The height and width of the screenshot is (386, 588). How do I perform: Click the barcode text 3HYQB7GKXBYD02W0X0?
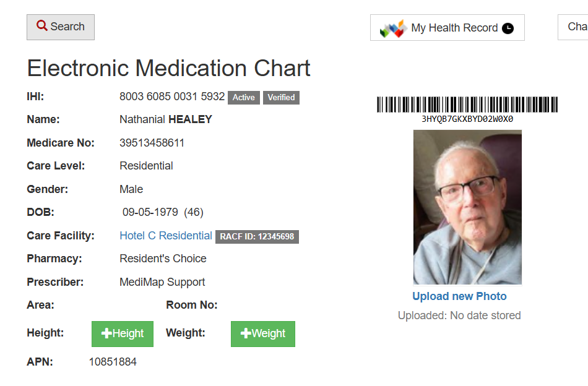click(467, 119)
